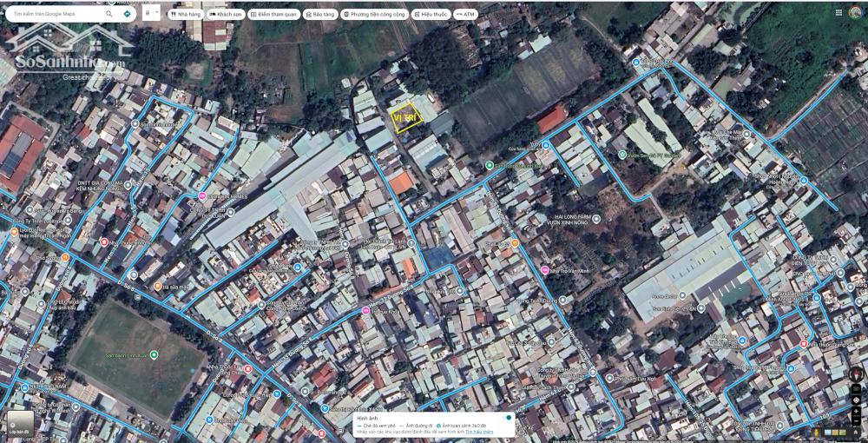The width and height of the screenshot is (868, 443).
Task: Toggle the Hình ảnh imagery switch
Action: [507, 418]
